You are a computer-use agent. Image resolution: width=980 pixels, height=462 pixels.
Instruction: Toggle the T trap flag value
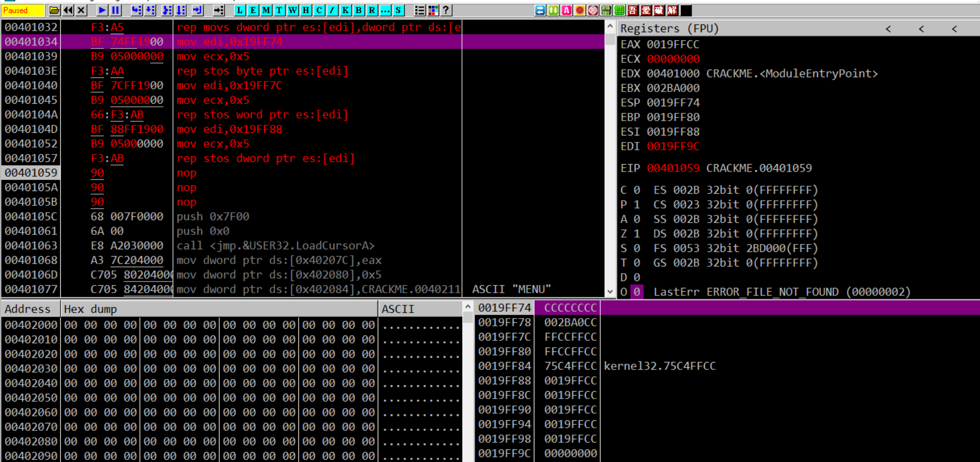(637, 262)
